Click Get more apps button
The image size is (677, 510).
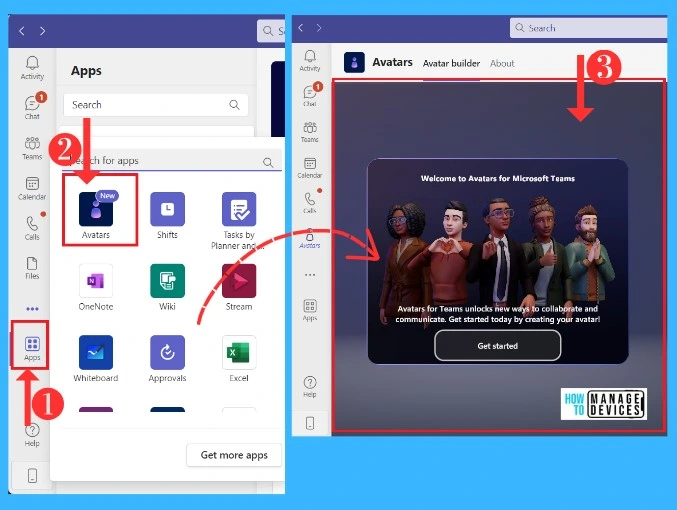(x=234, y=455)
